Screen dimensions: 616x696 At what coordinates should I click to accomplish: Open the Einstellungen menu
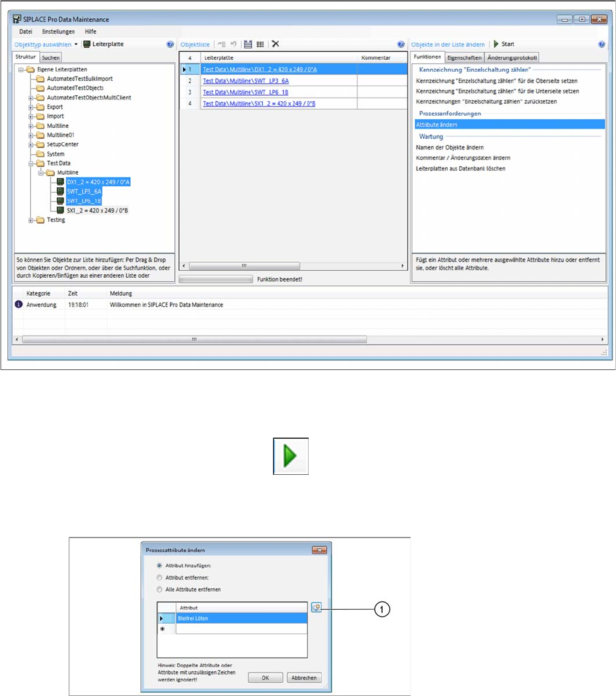(58, 31)
